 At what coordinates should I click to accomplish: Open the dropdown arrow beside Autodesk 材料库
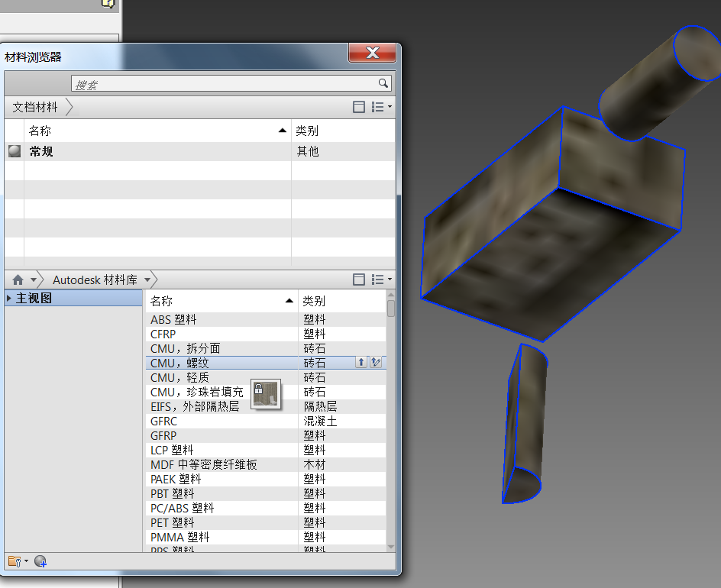pyautogui.click(x=147, y=280)
